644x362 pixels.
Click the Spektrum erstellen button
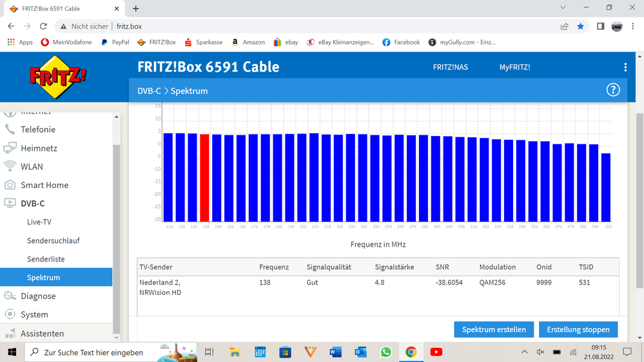(494, 330)
